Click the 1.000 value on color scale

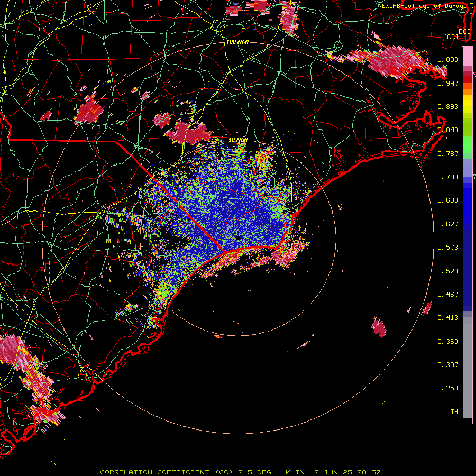(x=448, y=59)
